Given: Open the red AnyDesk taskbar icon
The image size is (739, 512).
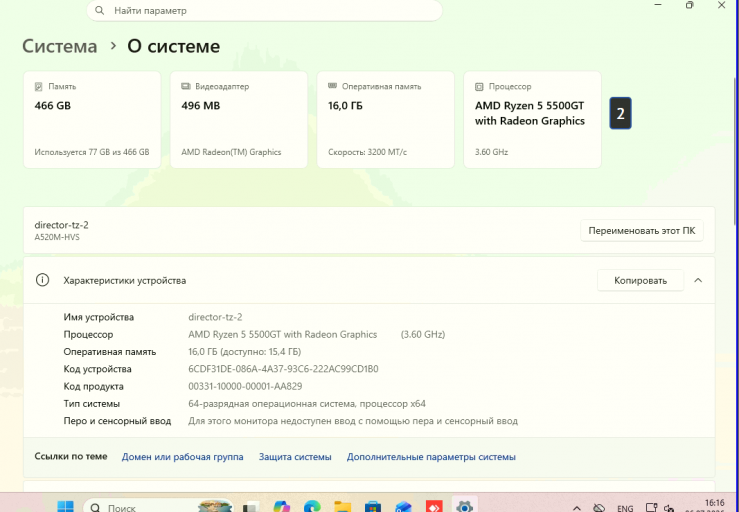Looking at the screenshot, I should (x=434, y=507).
